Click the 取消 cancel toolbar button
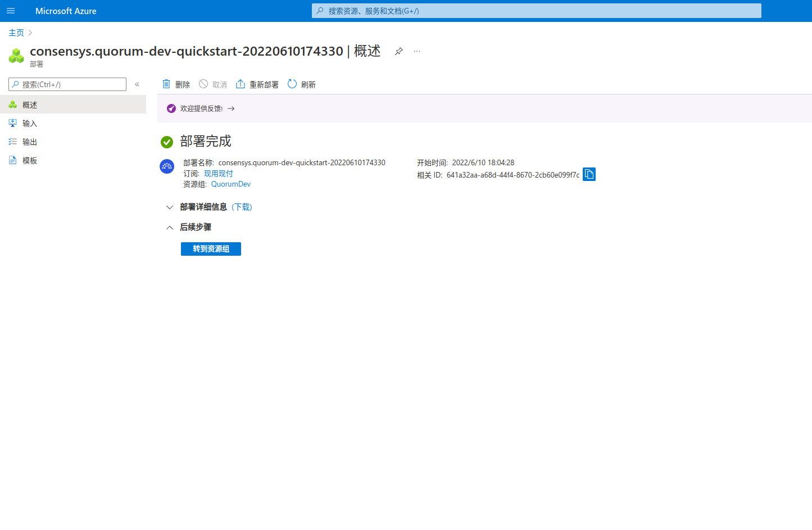The width and height of the screenshot is (812, 530). pos(213,84)
